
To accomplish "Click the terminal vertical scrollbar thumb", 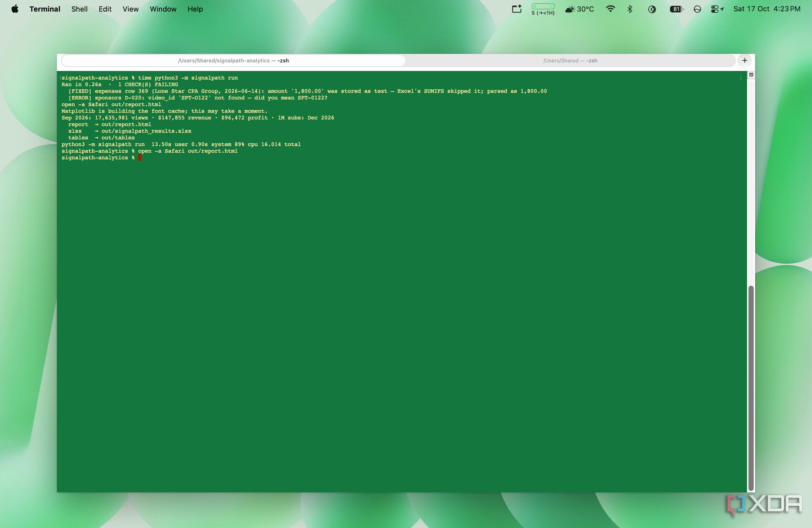I will [751, 388].
